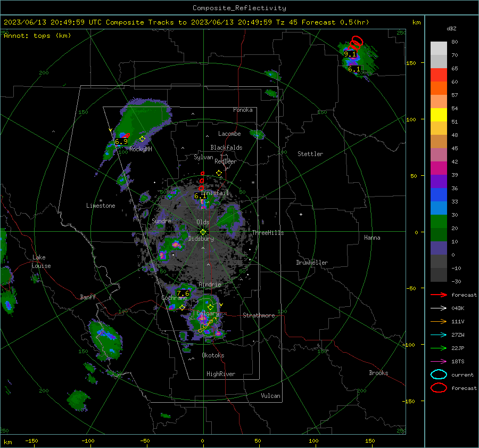
Task: Click red forecast ellipses above 9.1 storm
Action: tap(356, 43)
